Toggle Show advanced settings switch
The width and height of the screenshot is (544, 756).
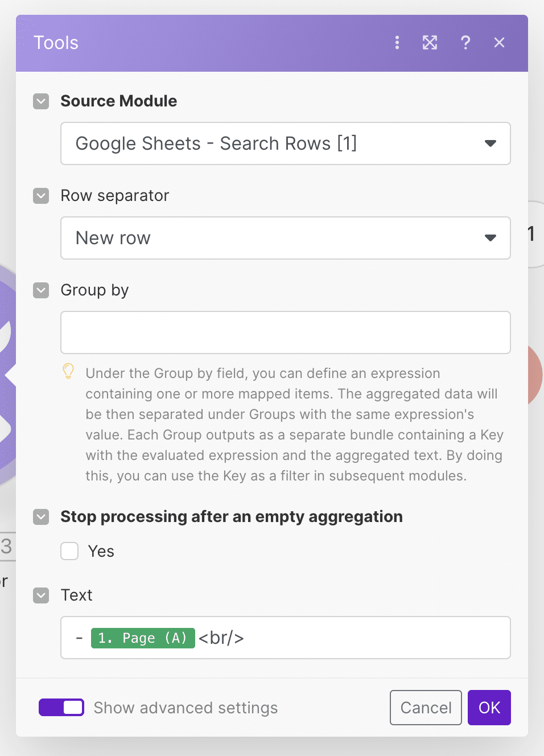point(61,708)
